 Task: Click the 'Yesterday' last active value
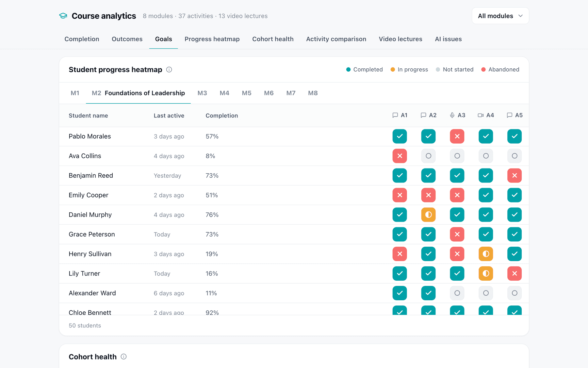(x=167, y=176)
